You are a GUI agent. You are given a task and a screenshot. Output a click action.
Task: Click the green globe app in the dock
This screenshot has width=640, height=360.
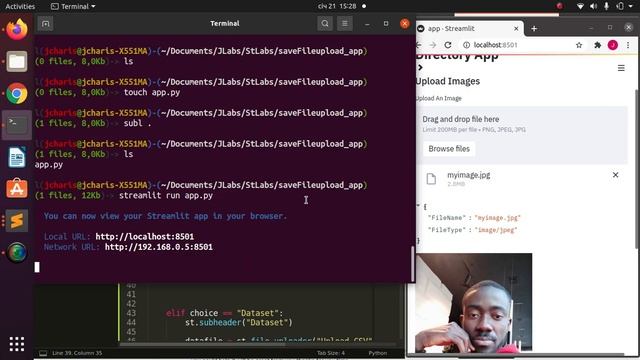coord(17,252)
